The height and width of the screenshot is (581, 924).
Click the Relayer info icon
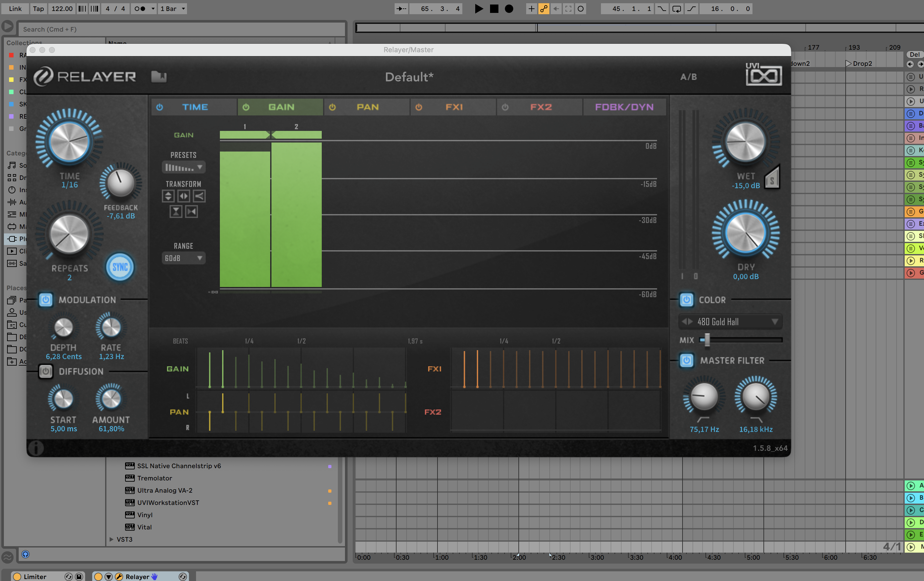(x=36, y=448)
